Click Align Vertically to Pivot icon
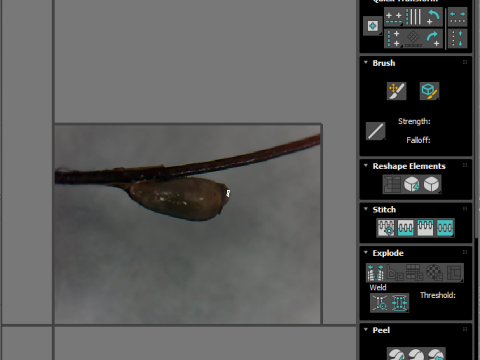 point(394,38)
